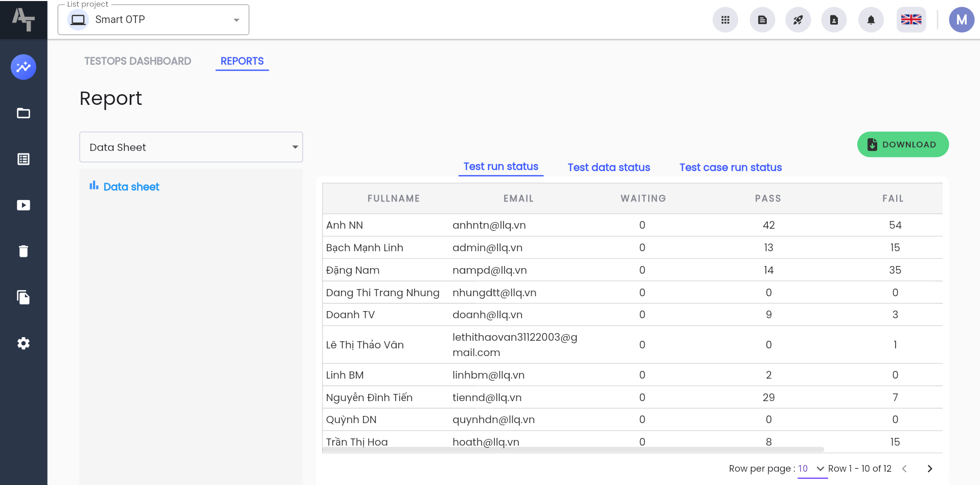Click the PASS column header
This screenshot has width=980, height=485.
pos(768,199)
